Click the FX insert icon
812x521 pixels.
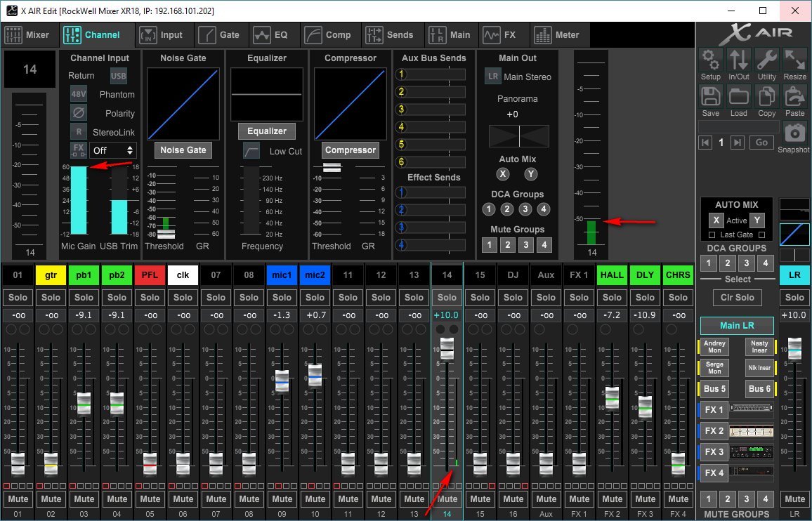79,150
